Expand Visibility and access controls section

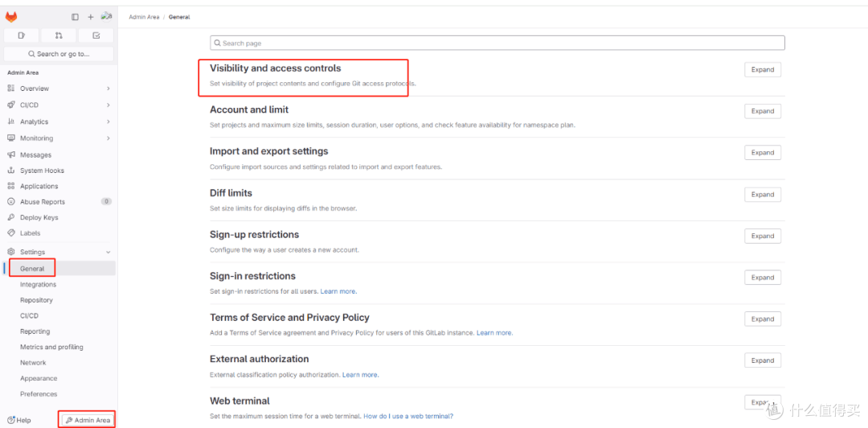tap(762, 70)
